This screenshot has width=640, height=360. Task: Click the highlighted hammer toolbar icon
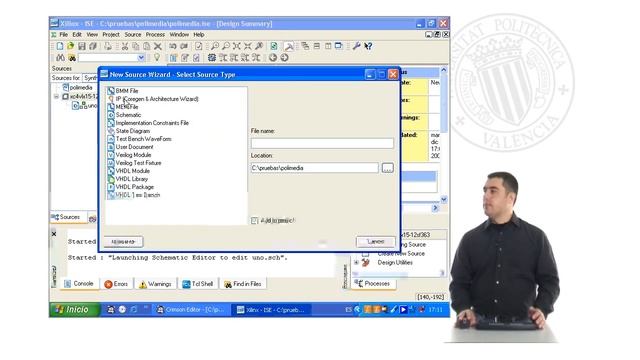click(x=289, y=46)
